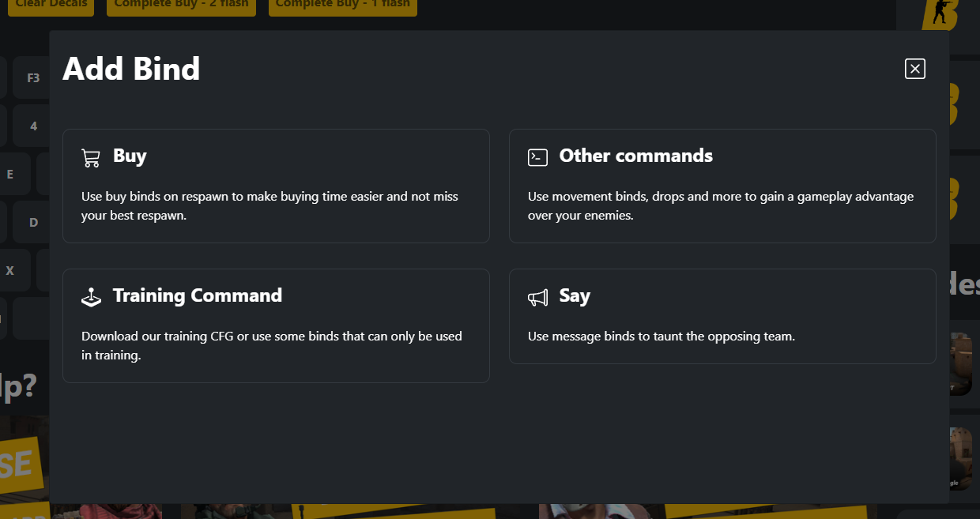Viewport: 980px width, 519px height.
Task: Click the buy binds description text
Action: click(269, 205)
